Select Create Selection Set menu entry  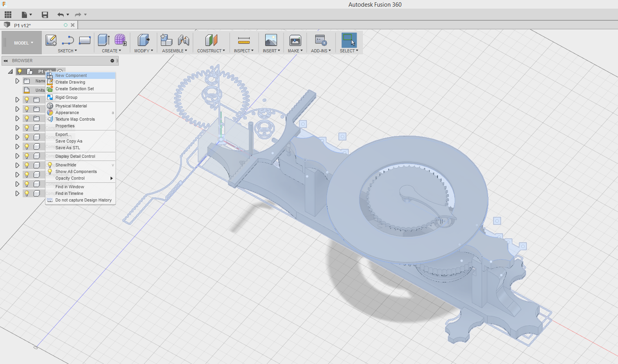click(80, 89)
